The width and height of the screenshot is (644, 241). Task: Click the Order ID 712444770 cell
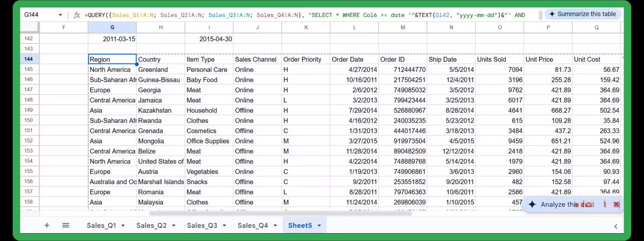[403, 70]
